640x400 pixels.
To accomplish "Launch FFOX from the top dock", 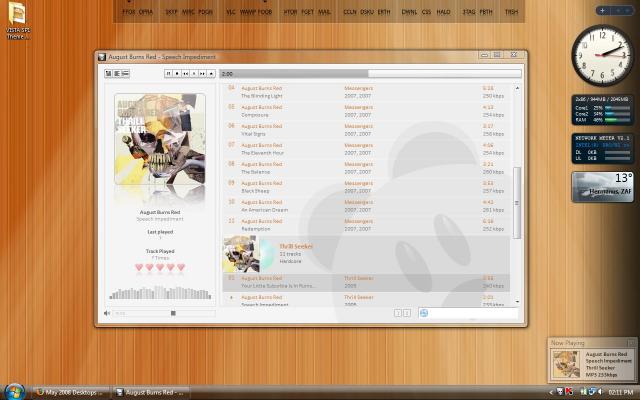I will [129, 12].
